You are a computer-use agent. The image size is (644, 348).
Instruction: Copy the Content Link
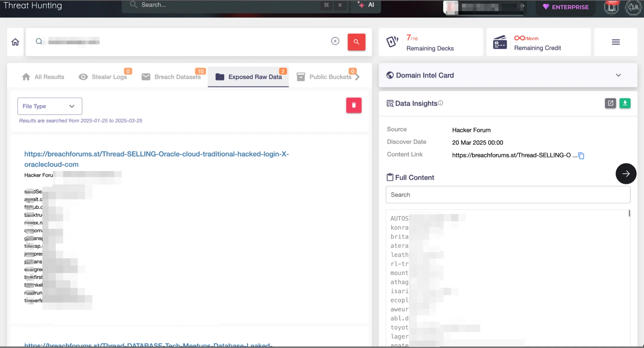(581, 156)
